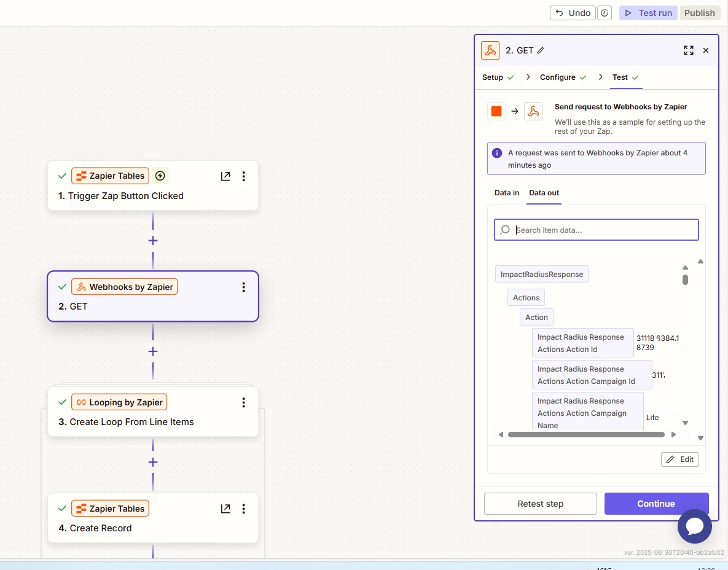Open three-dot menu for Trigger Zap Button Clicked

coord(243,176)
